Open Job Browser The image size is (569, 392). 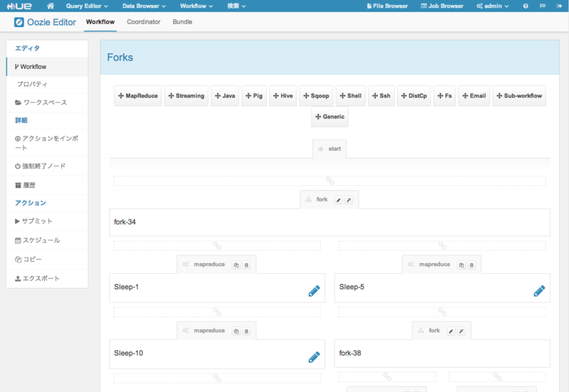click(x=442, y=6)
